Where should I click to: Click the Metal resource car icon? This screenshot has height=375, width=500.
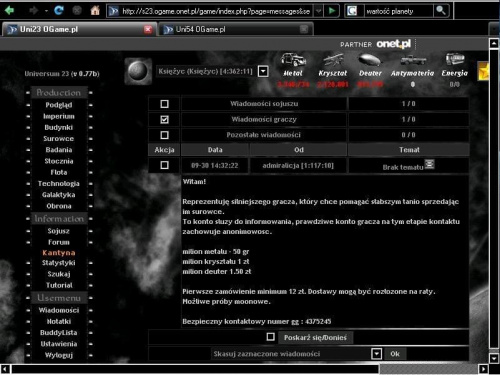293,60
